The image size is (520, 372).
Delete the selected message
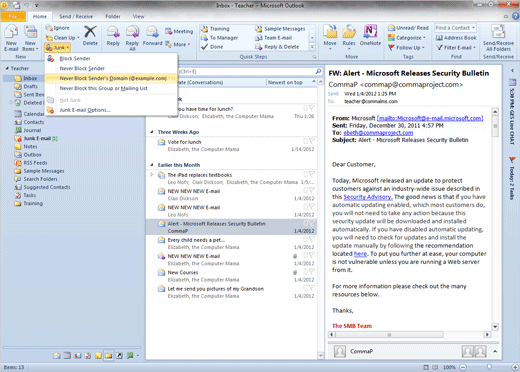click(90, 36)
